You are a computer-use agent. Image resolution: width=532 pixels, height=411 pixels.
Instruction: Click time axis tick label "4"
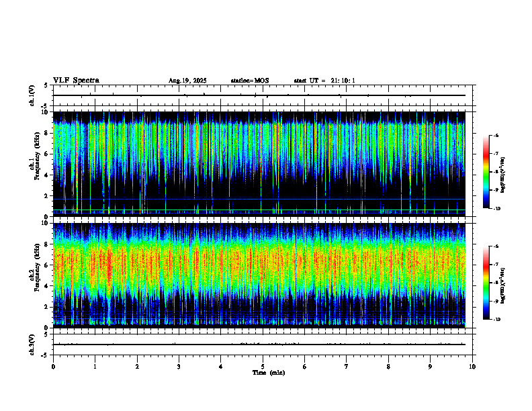(221, 367)
